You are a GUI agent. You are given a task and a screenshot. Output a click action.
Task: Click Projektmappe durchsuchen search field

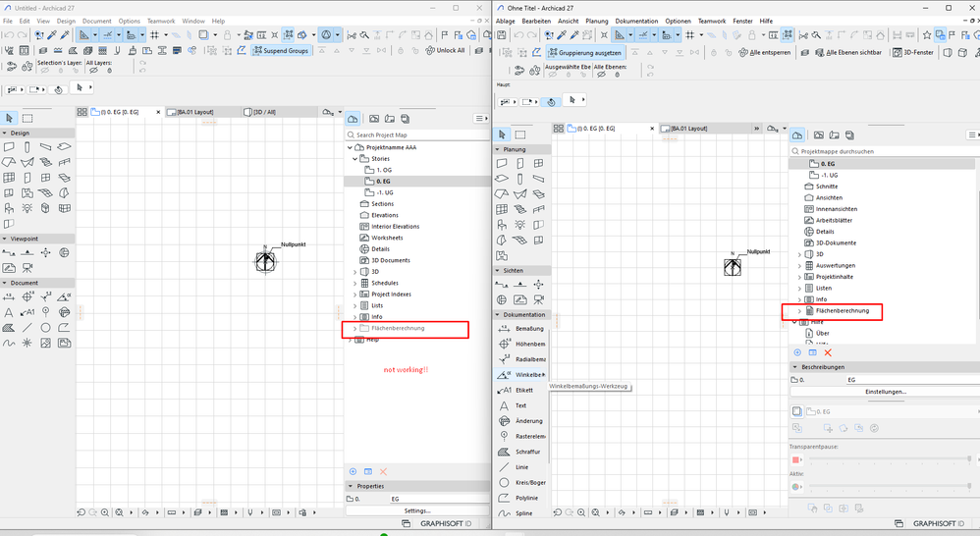click(885, 151)
